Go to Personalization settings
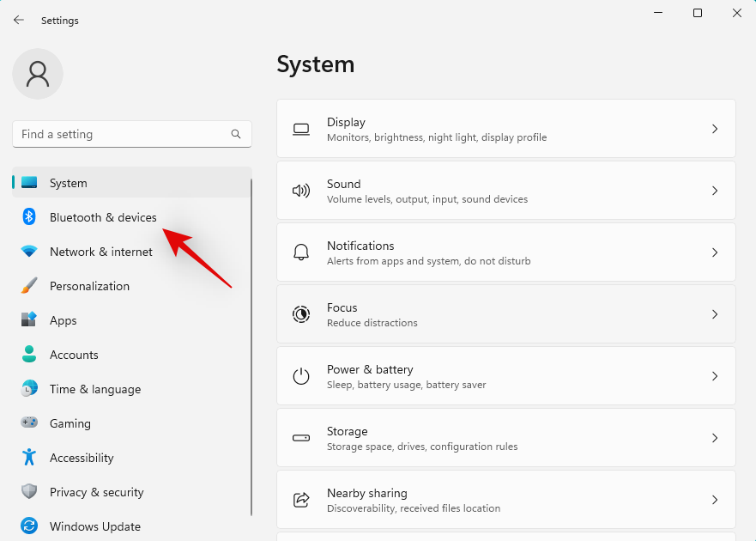 pyautogui.click(x=131, y=286)
